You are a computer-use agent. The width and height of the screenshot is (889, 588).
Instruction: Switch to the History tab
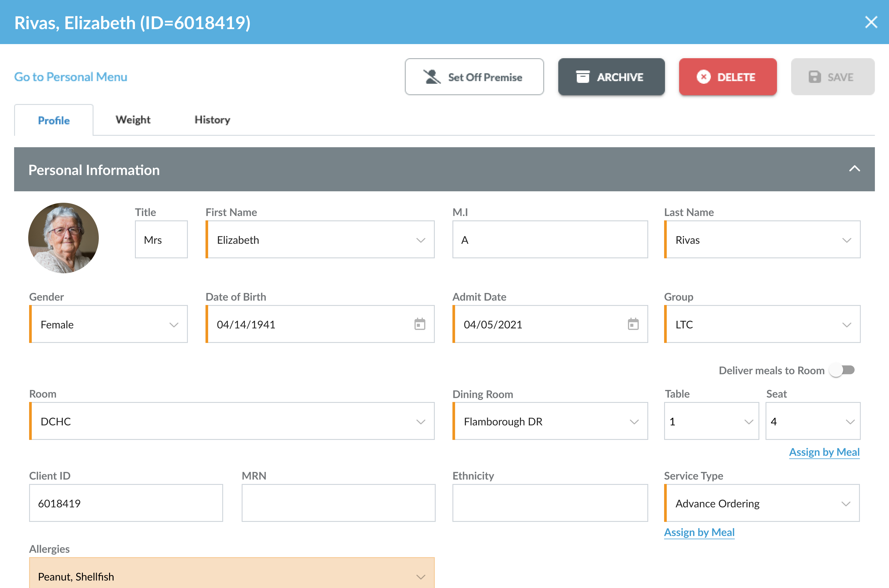pyautogui.click(x=212, y=120)
